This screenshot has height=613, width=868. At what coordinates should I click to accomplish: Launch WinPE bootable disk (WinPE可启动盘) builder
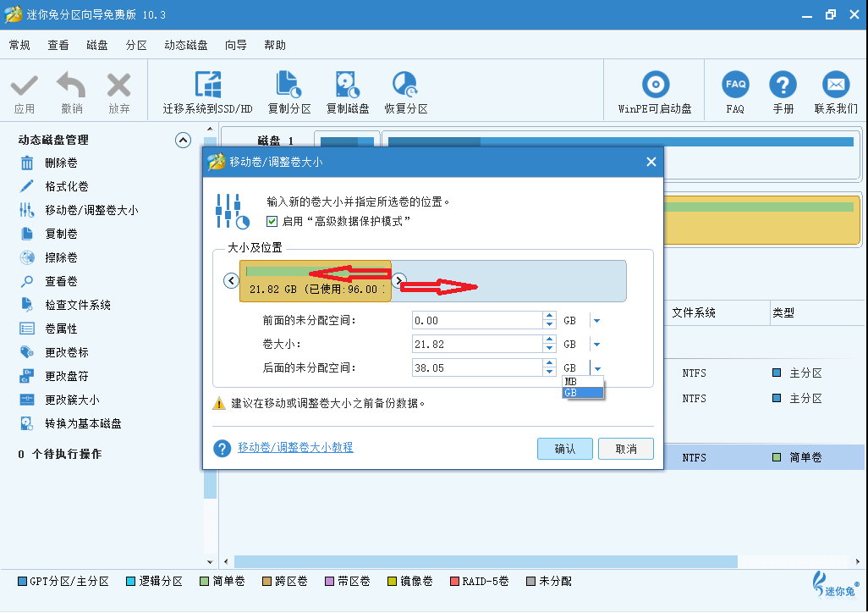pos(655,92)
